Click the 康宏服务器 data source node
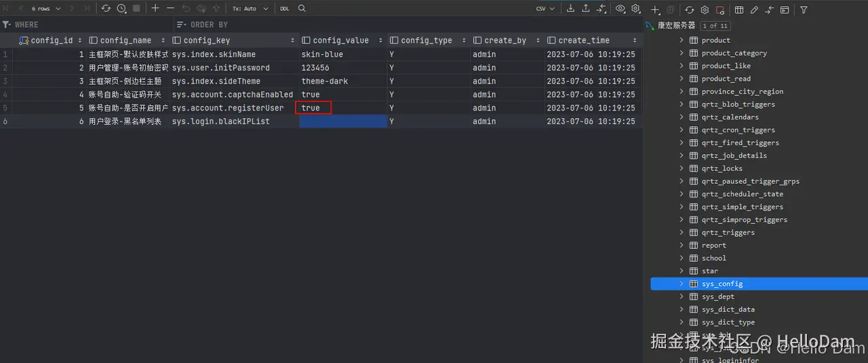 (x=676, y=26)
